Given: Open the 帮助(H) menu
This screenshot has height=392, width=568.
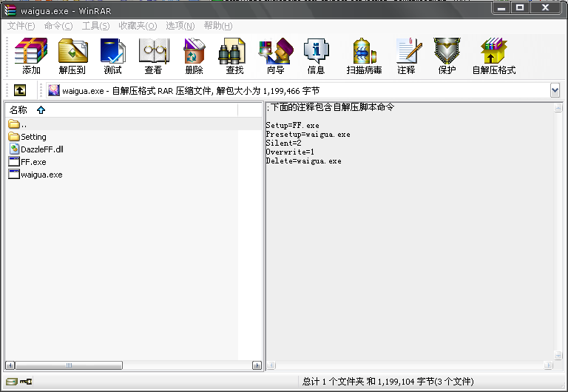Looking at the screenshot, I should tap(218, 26).
